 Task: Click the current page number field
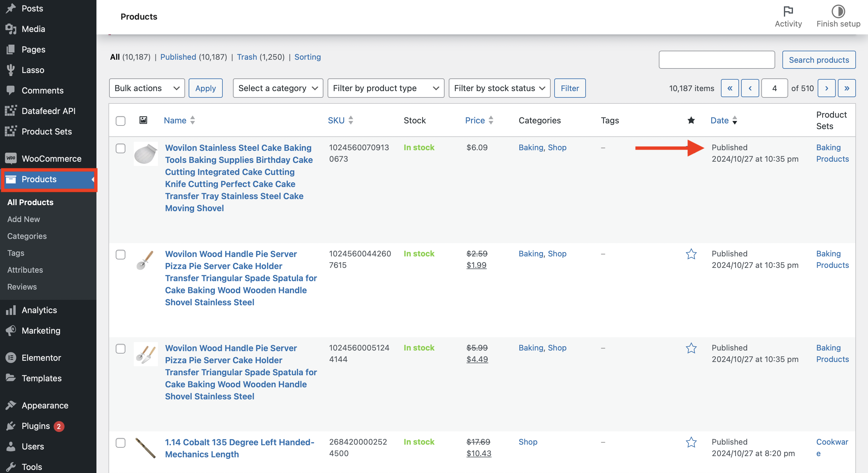tap(774, 88)
